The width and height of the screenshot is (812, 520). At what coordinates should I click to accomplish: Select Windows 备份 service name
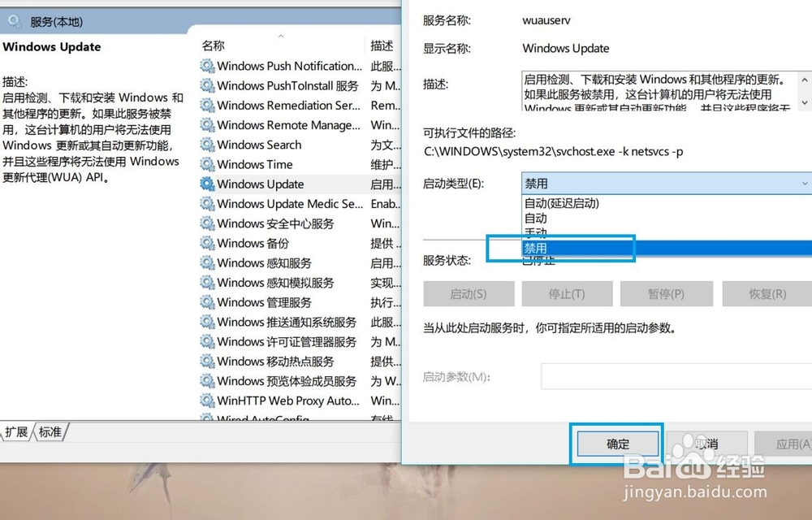point(253,243)
